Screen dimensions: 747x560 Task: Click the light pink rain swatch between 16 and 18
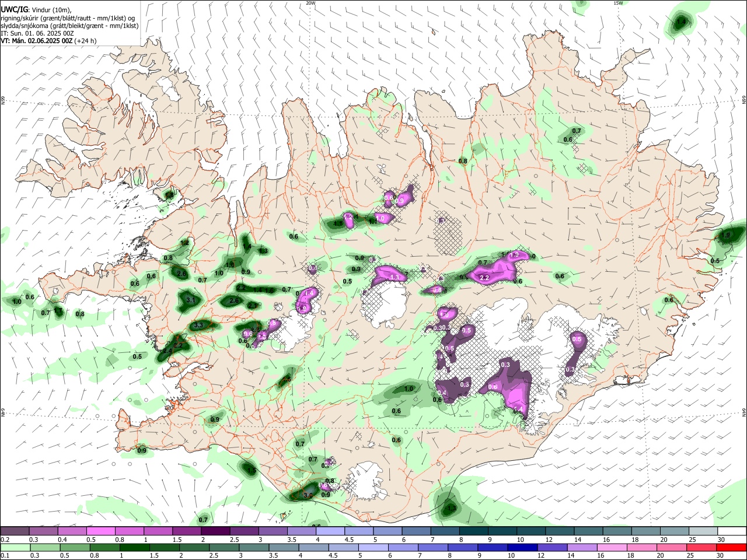point(612,547)
